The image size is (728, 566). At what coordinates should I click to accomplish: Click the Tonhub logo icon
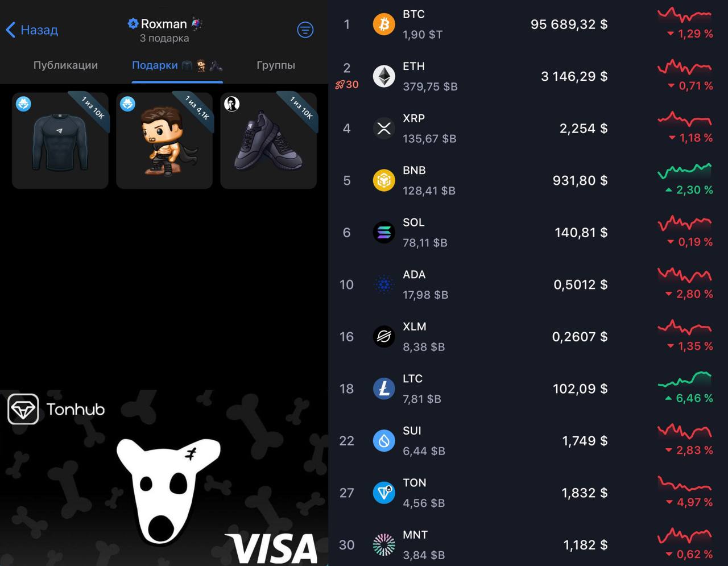coord(23,409)
